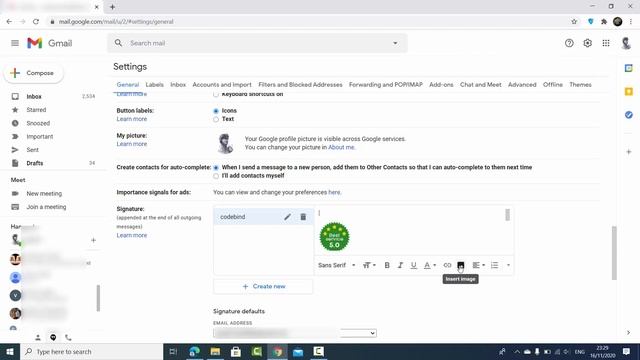Click Create new signature button
Image resolution: width=640 pixels, height=360 pixels.
pos(263,287)
